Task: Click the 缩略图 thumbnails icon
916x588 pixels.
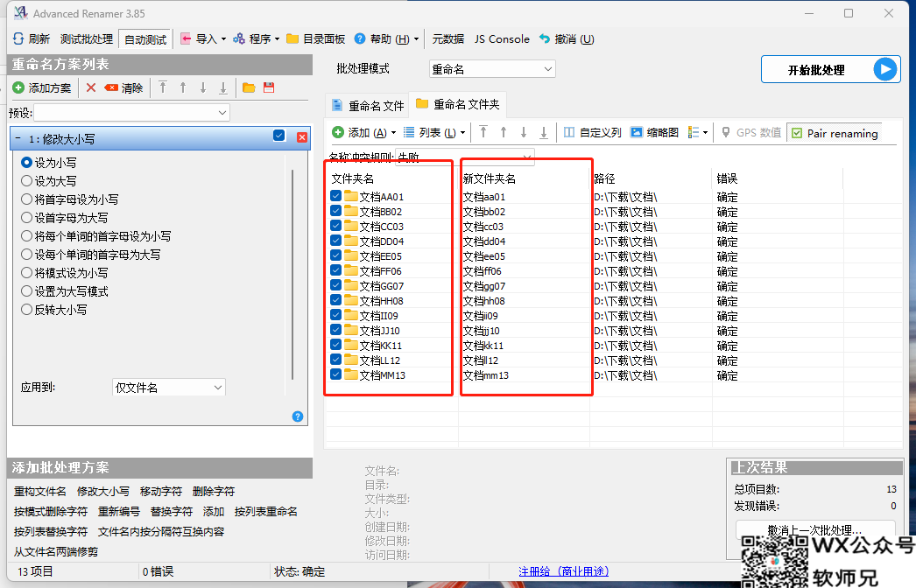Action: pos(636,132)
